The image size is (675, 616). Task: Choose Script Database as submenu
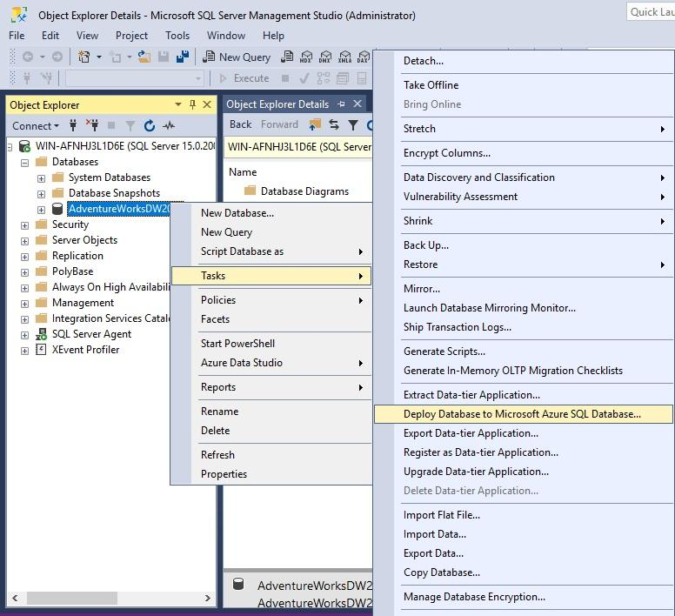pyautogui.click(x=271, y=251)
